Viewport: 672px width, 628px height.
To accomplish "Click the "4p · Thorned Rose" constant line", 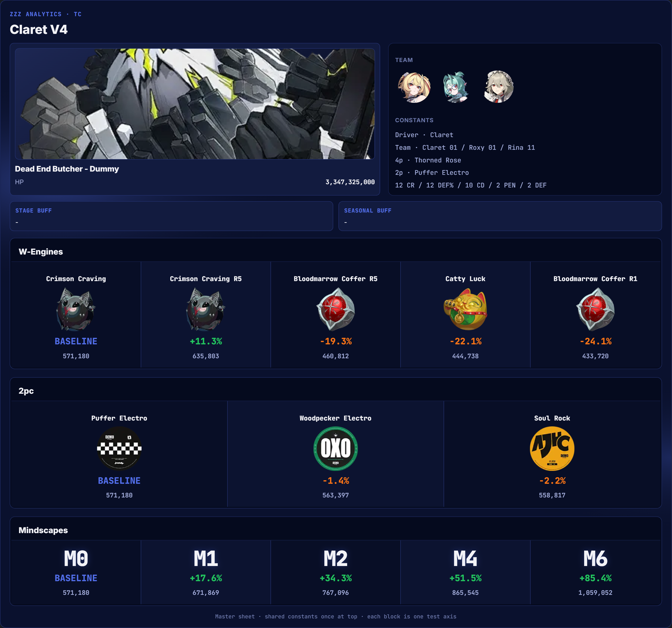I will (x=428, y=160).
